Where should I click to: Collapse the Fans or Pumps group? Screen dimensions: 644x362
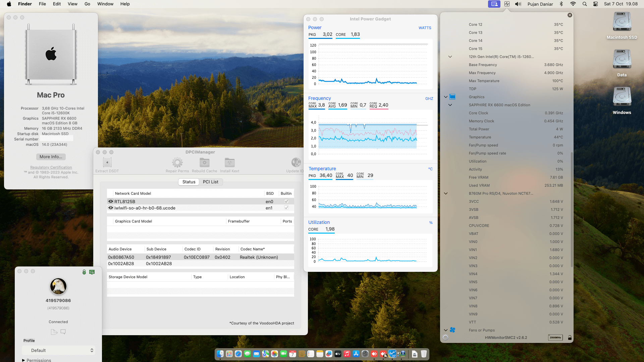[446, 330]
